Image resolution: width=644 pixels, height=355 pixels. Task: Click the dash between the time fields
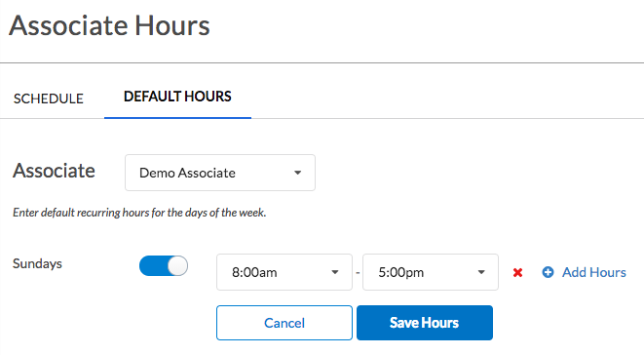[358, 272]
